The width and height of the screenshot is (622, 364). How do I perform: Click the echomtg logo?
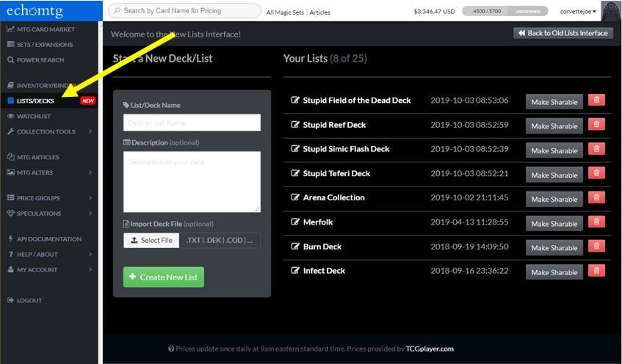pyautogui.click(x=35, y=11)
